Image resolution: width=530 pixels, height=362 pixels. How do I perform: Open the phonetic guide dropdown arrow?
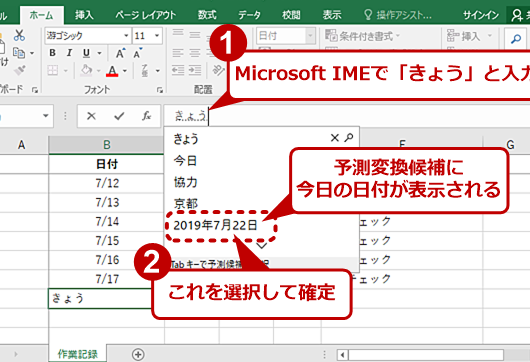click(158, 71)
